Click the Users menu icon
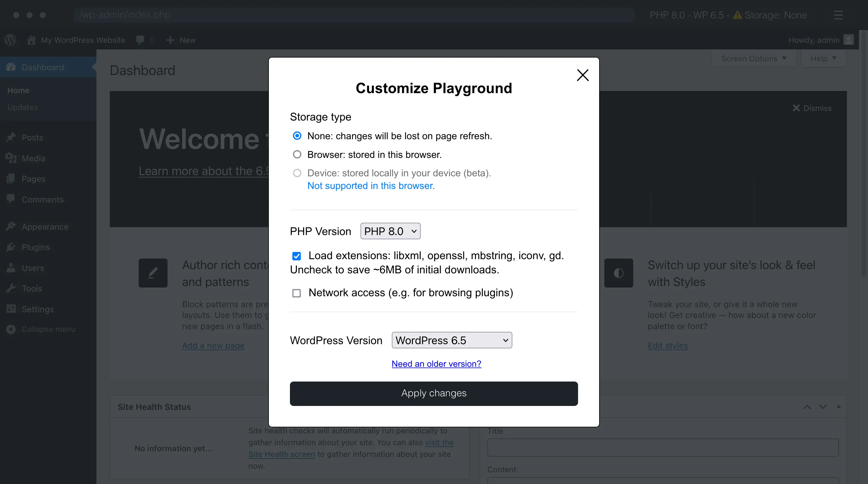 [x=11, y=268]
